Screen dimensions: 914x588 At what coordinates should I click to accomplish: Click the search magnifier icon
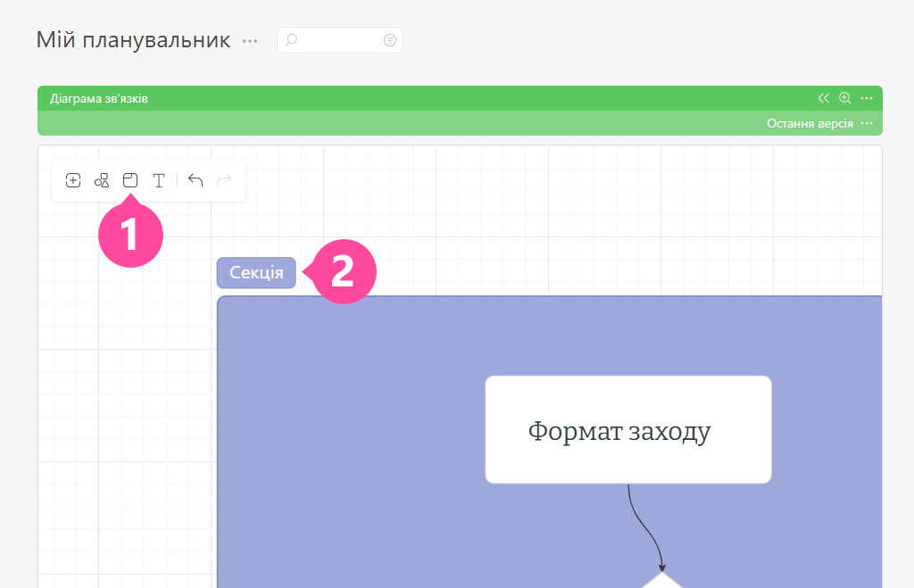coord(292,39)
